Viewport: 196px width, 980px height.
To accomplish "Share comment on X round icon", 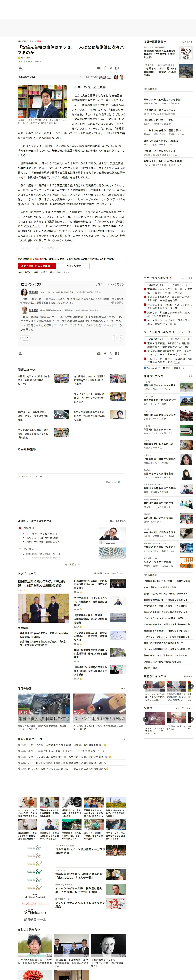I will click(x=121, y=338).
